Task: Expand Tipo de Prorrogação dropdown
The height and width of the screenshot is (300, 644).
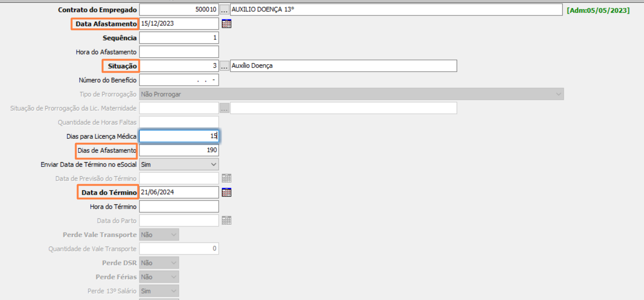Action: (x=558, y=94)
